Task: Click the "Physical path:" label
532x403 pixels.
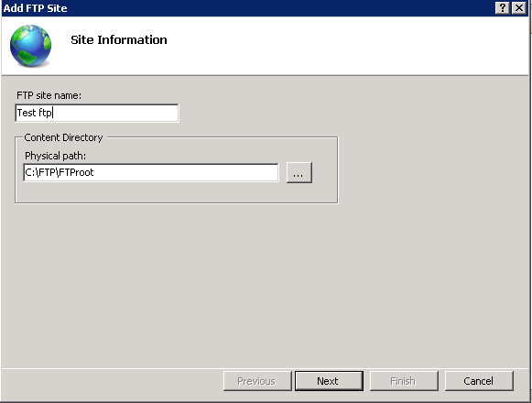Action: point(56,156)
